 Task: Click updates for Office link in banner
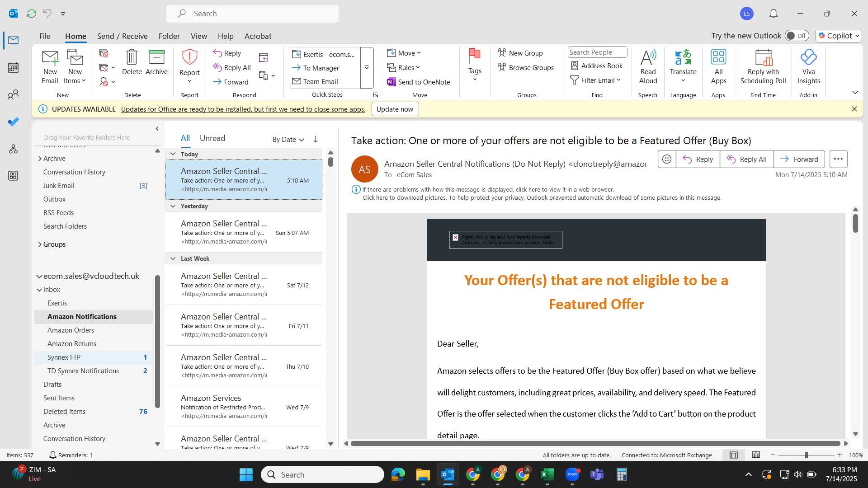tap(243, 109)
